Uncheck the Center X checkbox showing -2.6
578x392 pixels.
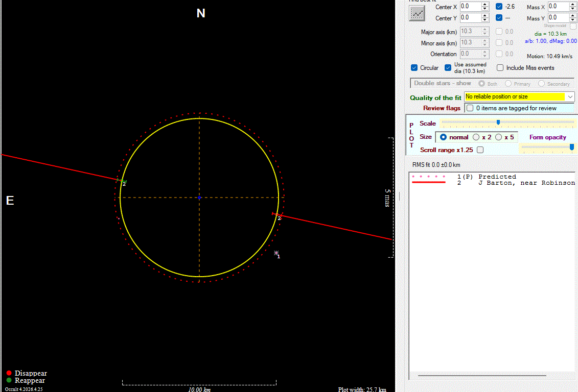pos(499,7)
